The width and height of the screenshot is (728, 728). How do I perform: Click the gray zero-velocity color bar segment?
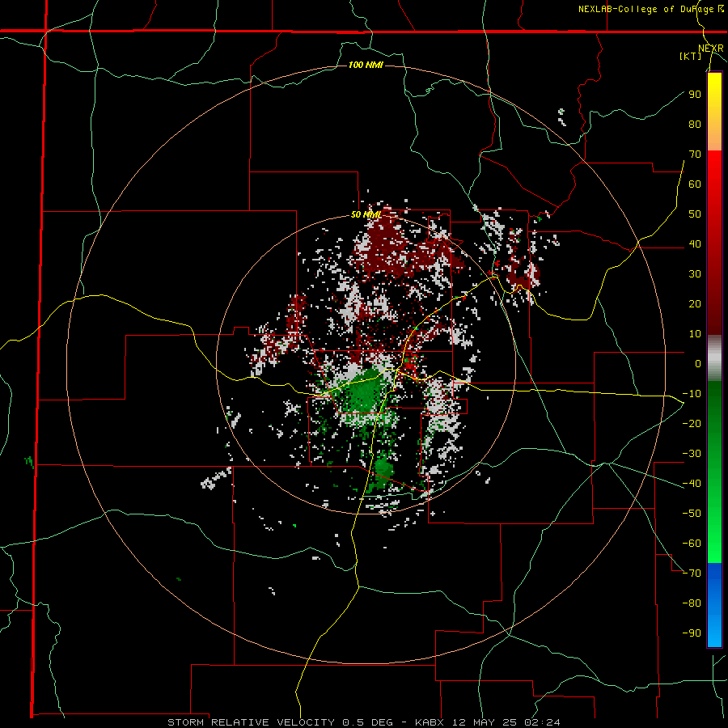tap(714, 358)
